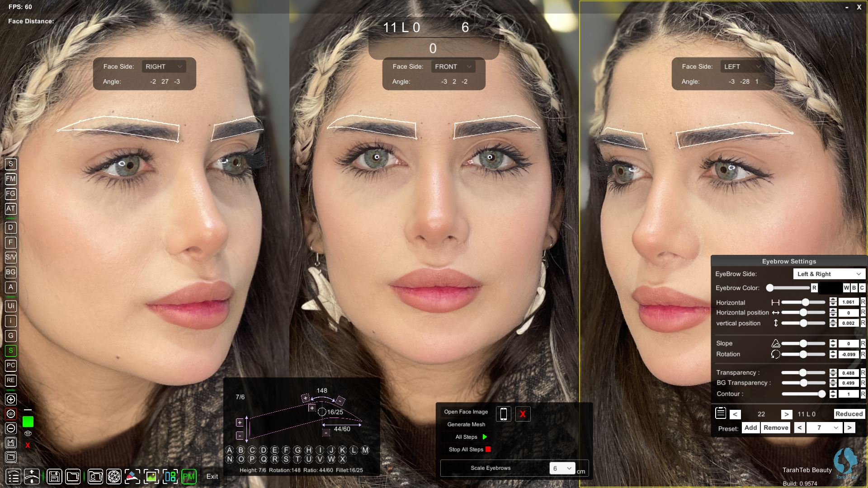Click the BG button in left sidebar
868x488 pixels.
(11, 272)
